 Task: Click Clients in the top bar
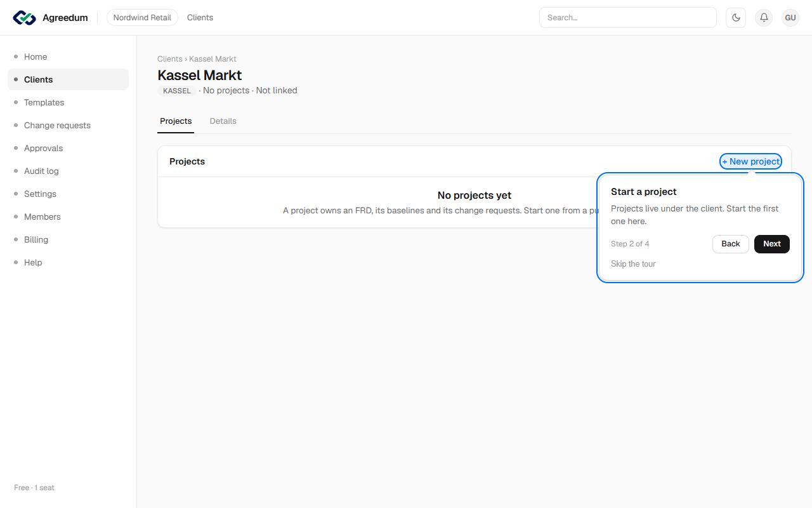pos(200,18)
